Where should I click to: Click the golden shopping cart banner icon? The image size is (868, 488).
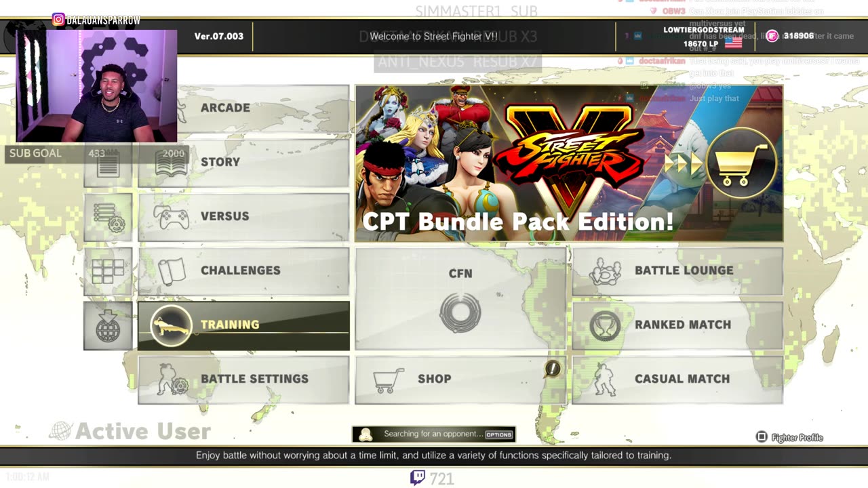coord(741,163)
